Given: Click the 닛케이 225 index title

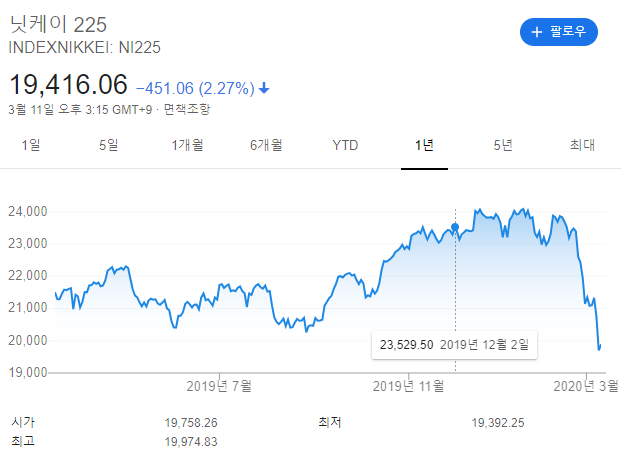Looking at the screenshot, I should click(58, 24).
